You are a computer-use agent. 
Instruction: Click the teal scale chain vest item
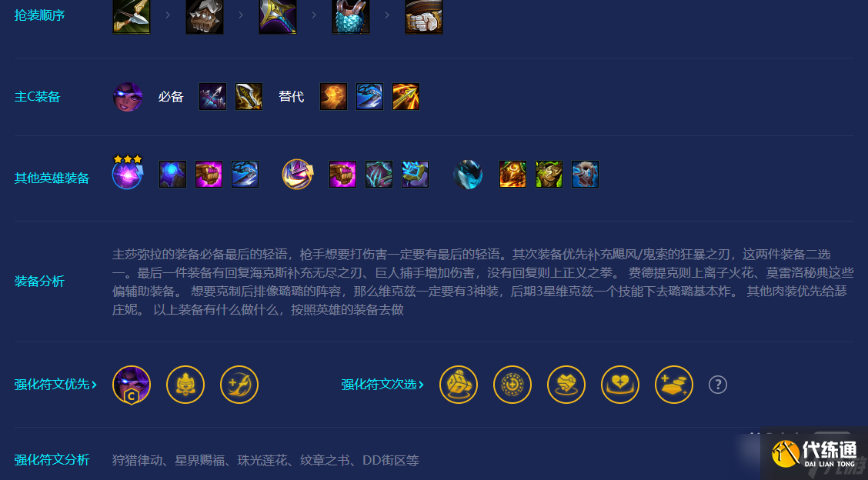click(350, 17)
